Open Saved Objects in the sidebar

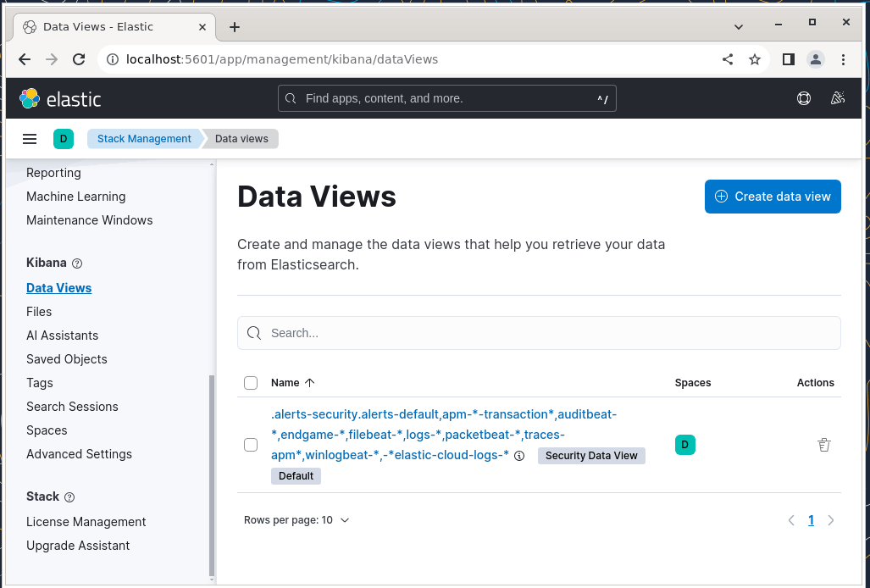[66, 358]
